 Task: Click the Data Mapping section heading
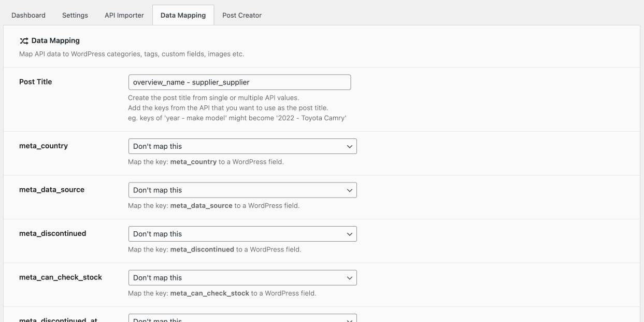[x=55, y=40]
